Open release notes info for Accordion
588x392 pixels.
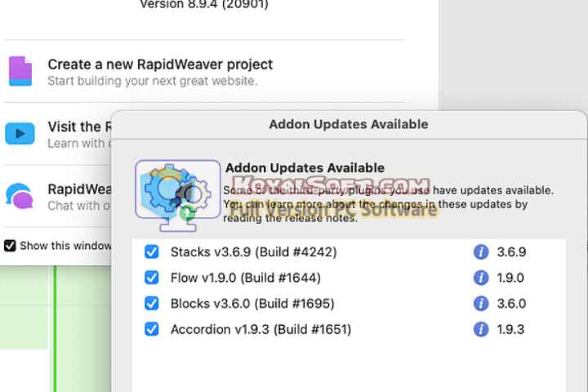click(481, 329)
